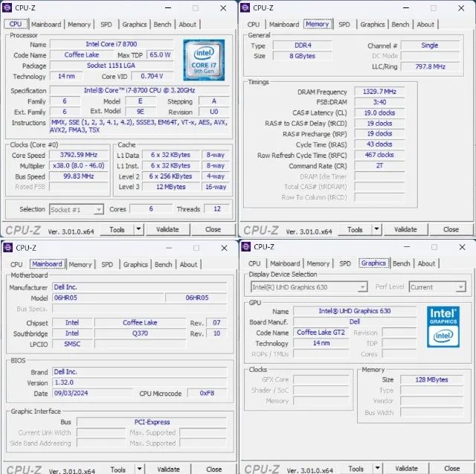Click the Level 3 cache value 12 MBytes
The width and height of the screenshot is (476, 474).
coord(171,187)
